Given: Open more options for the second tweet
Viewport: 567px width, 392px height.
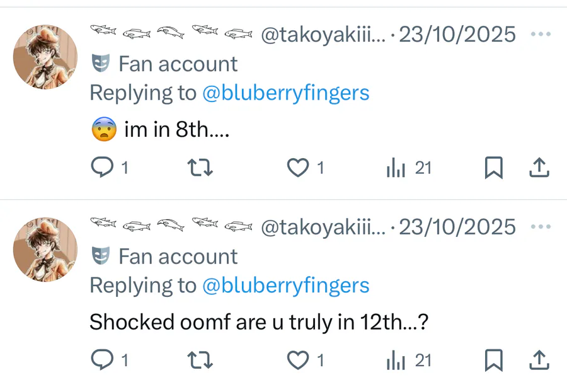Looking at the screenshot, I should tap(541, 227).
